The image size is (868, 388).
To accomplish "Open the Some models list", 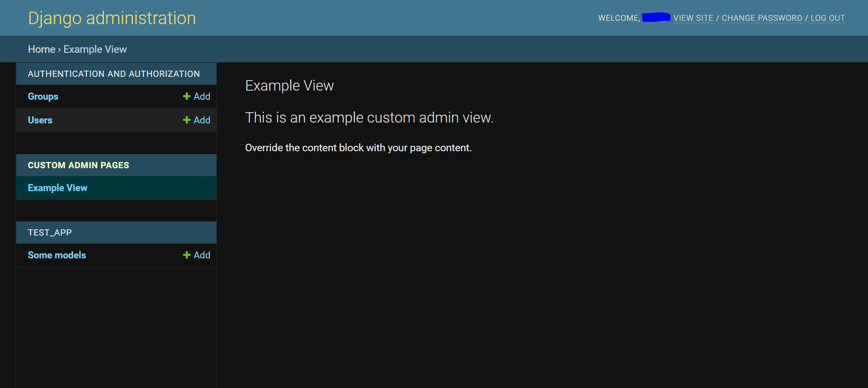I will click(57, 255).
